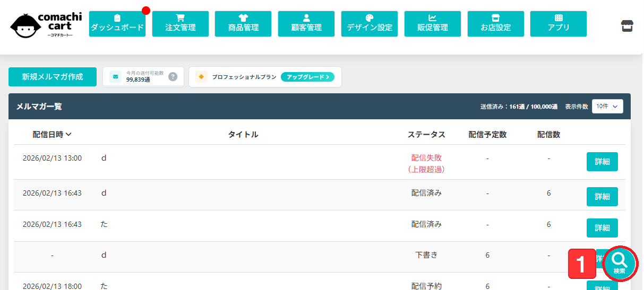The image size is (644, 290).
Task: Open the shop storefront icon at top right
Action: click(x=627, y=25)
